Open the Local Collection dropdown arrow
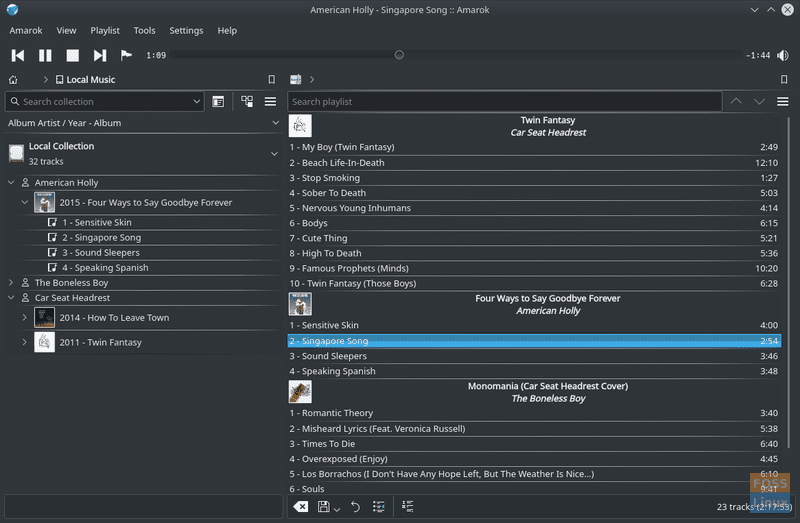The width and height of the screenshot is (800, 523). pos(274,154)
